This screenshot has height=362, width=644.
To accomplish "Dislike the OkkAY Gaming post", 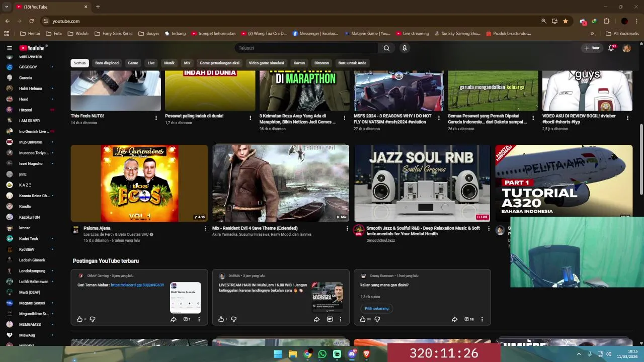I will point(93,319).
